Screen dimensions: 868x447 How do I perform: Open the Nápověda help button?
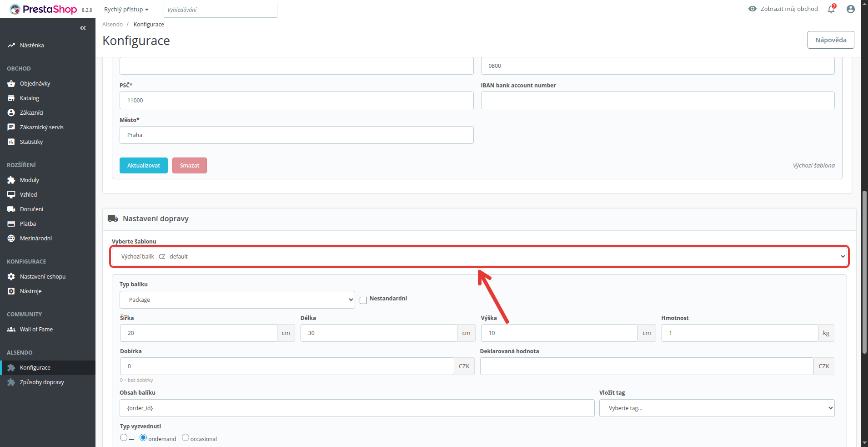(831, 40)
